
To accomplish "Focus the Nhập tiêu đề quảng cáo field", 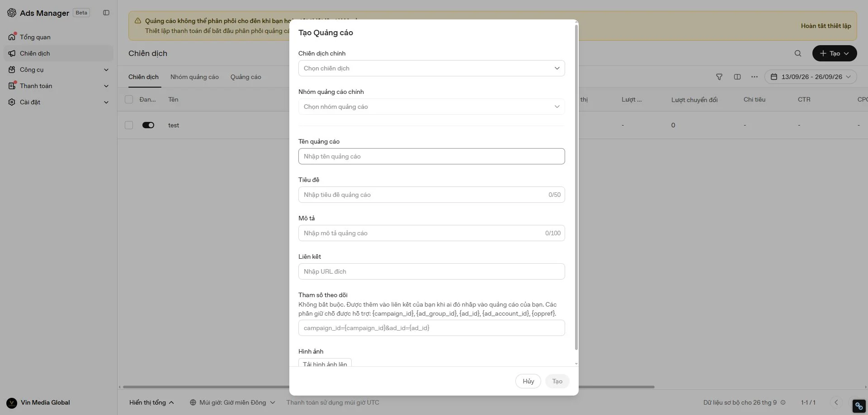I will (432, 195).
